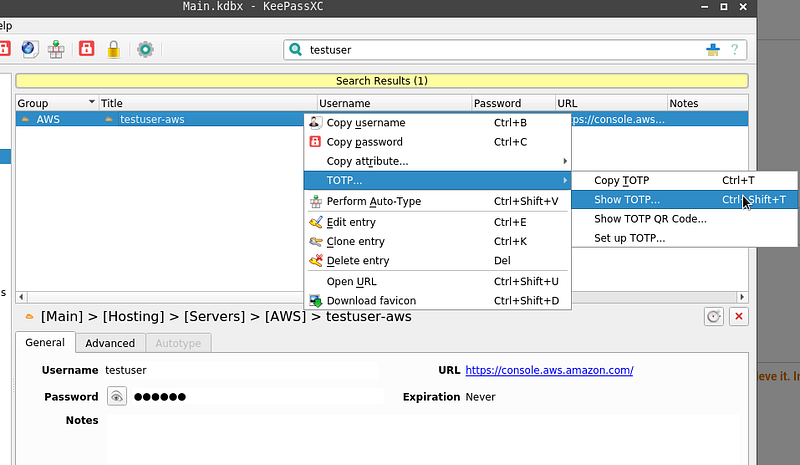
Task: Click the Edit entry pencil icon
Action: tap(316, 222)
